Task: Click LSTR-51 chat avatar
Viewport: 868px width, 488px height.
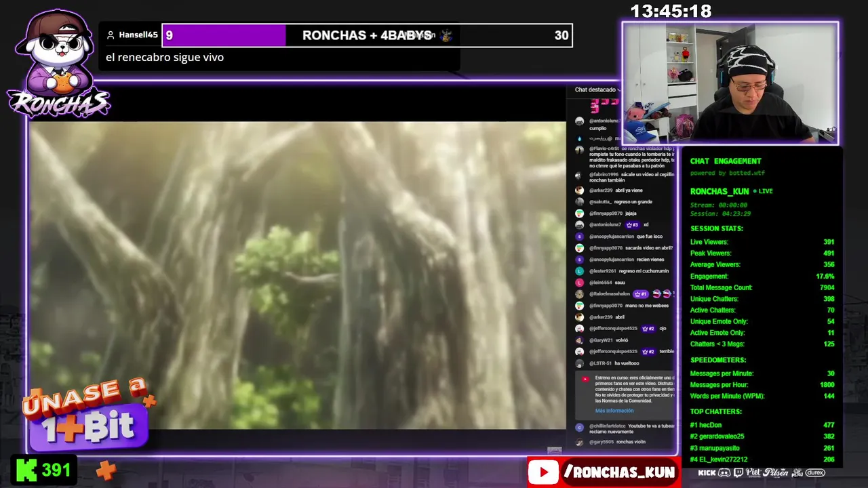Action: click(x=579, y=363)
